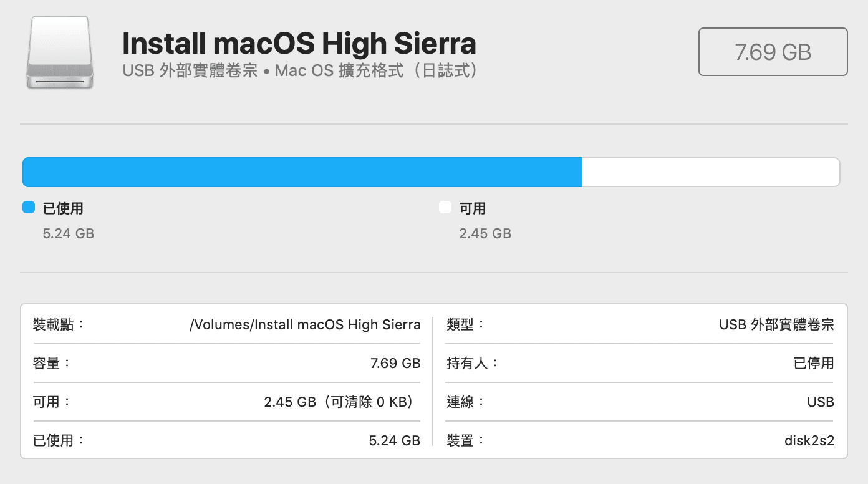Click the white free portion of storage bar
This screenshot has height=484, width=868.
point(711,172)
